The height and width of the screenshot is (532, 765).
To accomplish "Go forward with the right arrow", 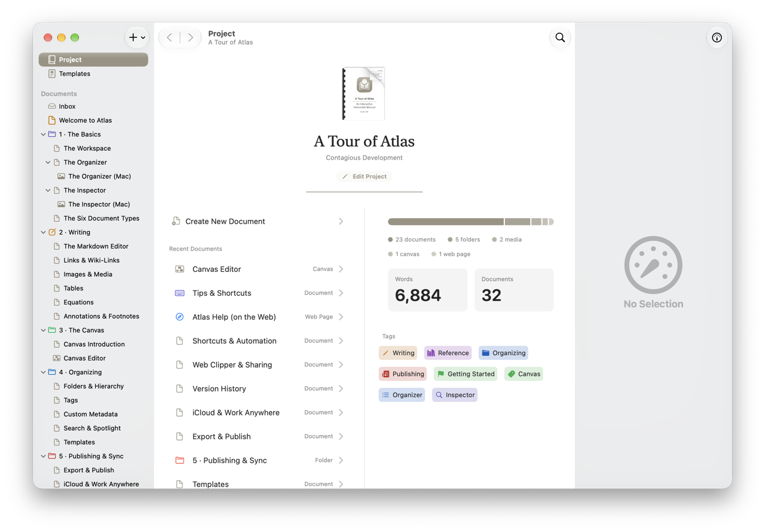I will [x=190, y=38].
